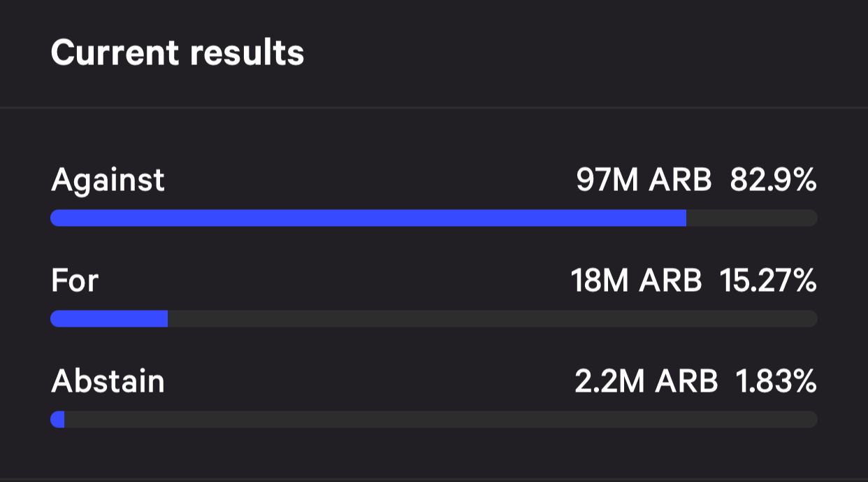
Task: Select the For vote option label
Action: click(x=75, y=282)
